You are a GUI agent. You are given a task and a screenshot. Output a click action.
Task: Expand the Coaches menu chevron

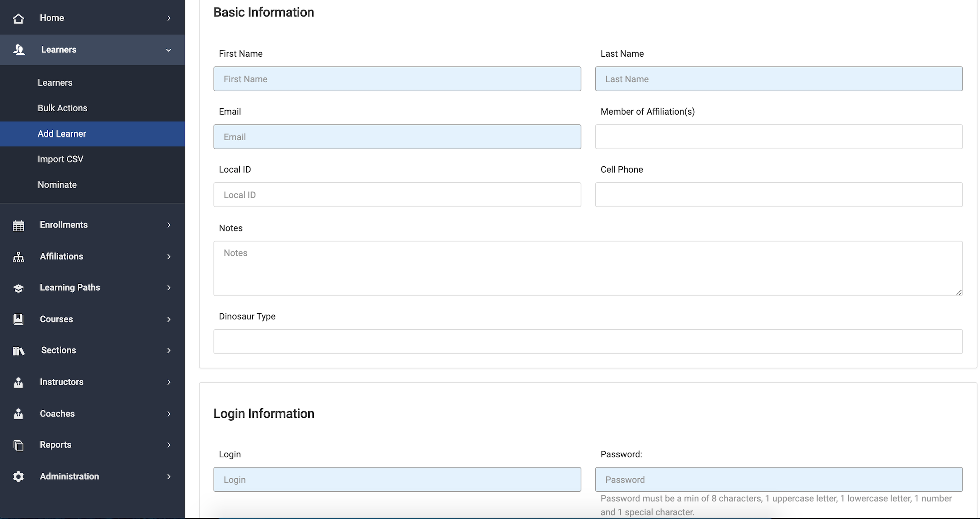(x=169, y=414)
